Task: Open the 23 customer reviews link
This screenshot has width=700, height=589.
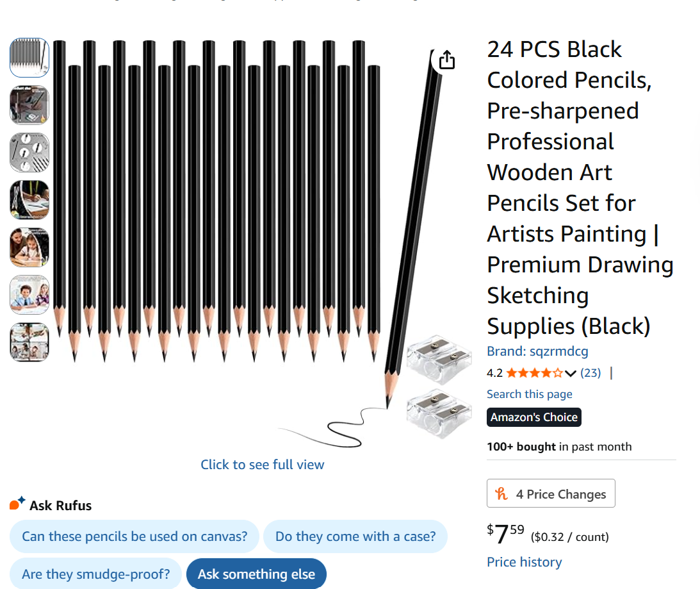Action: 590,373
